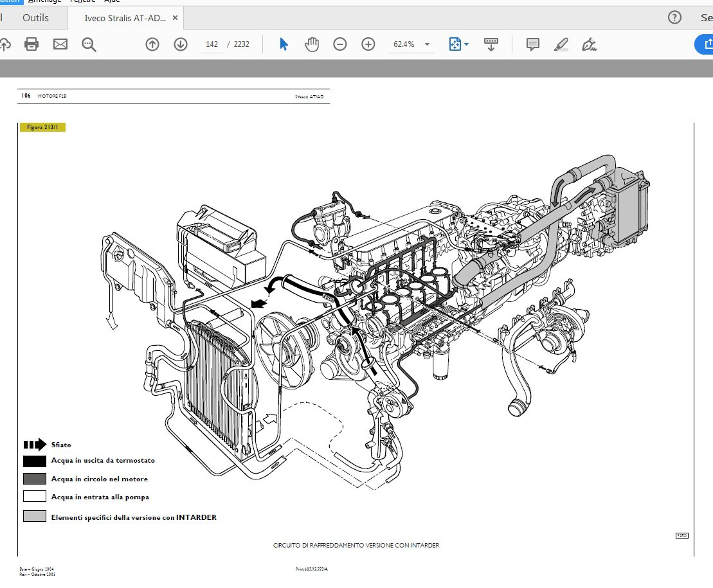Screen dimensions: 713x588
Task: Switch to the Outils tab
Action: click(35, 18)
